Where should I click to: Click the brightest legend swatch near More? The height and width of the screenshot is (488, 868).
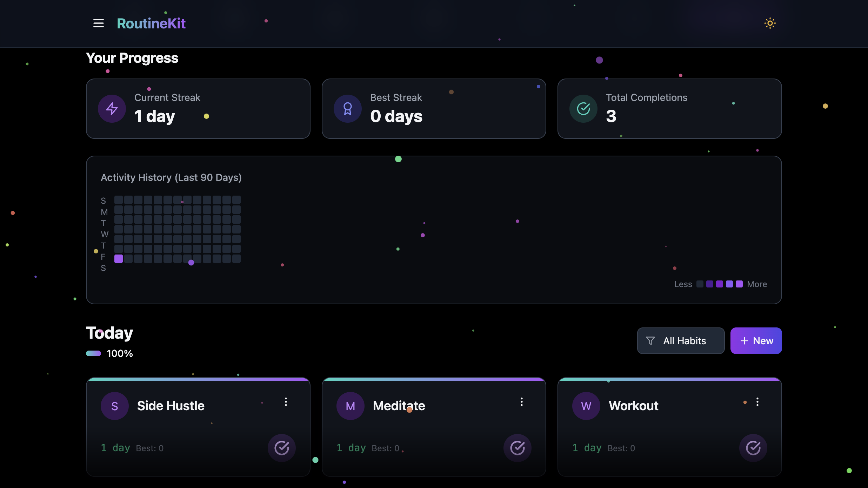(x=739, y=284)
